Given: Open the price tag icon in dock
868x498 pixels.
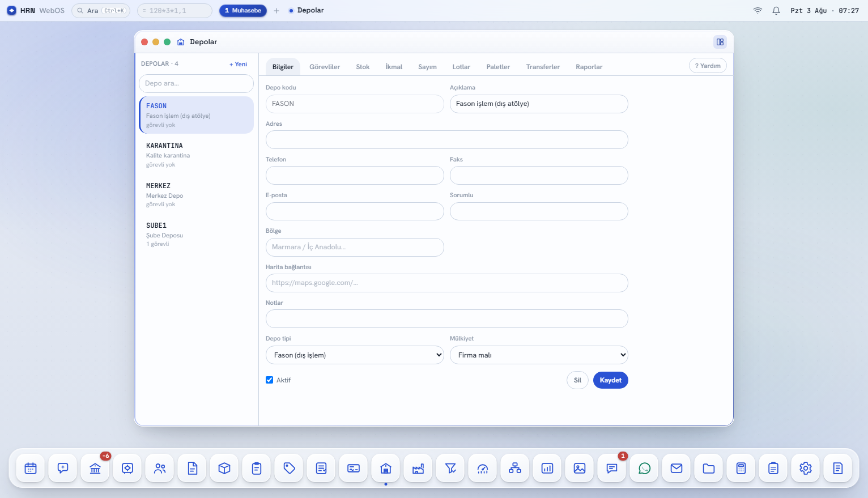Looking at the screenshot, I should tap(289, 469).
